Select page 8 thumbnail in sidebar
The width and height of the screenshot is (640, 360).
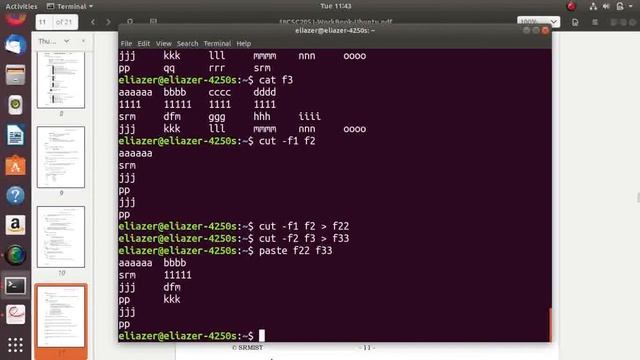coord(61,80)
